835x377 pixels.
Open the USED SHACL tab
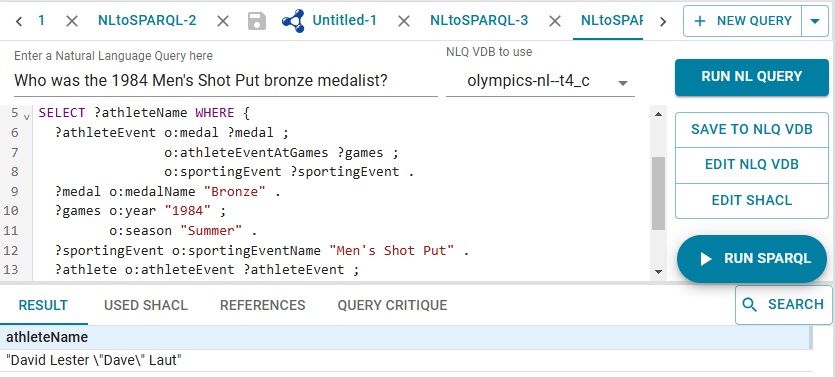tap(146, 305)
